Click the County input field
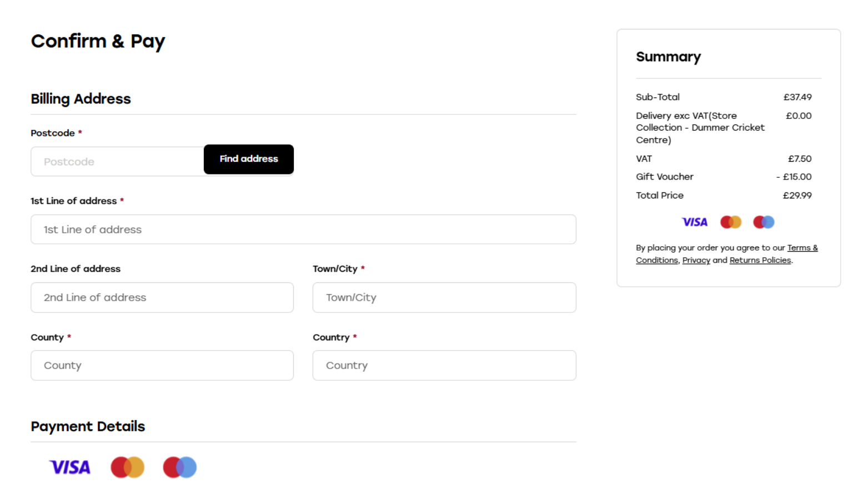868x488 pixels. point(162,365)
